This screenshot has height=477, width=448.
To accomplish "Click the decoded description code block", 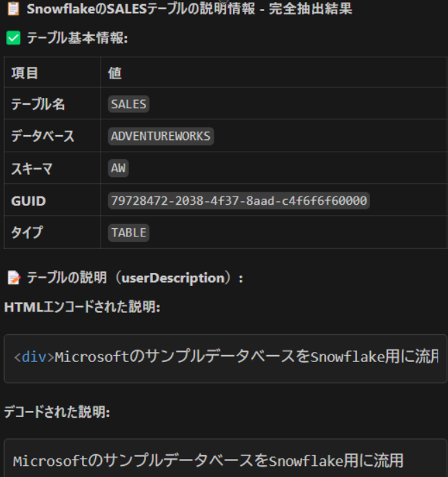I will click(225, 458).
